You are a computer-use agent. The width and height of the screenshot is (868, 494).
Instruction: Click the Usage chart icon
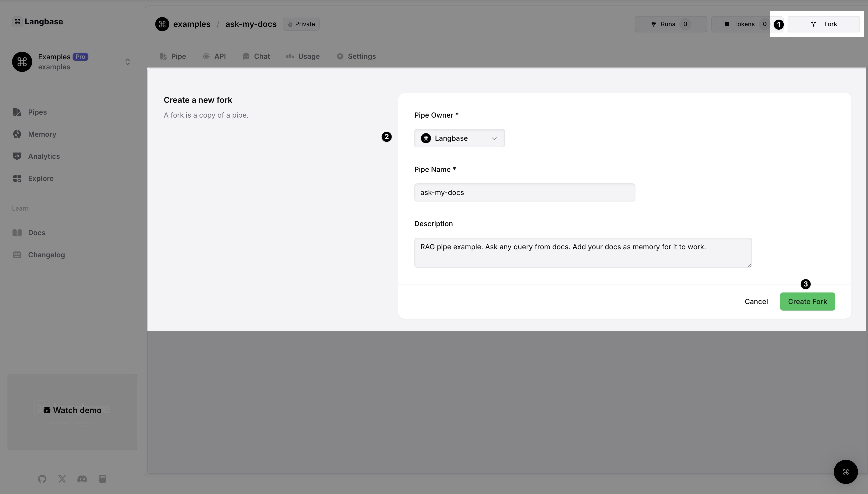pyautogui.click(x=290, y=56)
